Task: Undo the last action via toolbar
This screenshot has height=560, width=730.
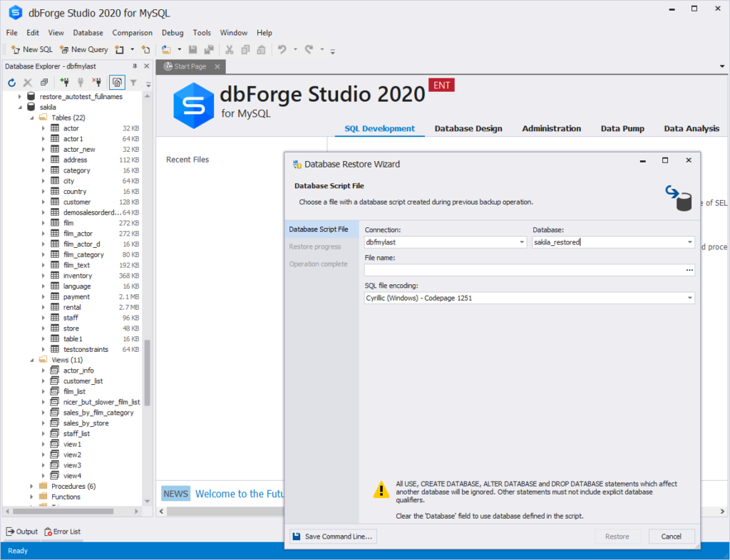Action: click(284, 50)
